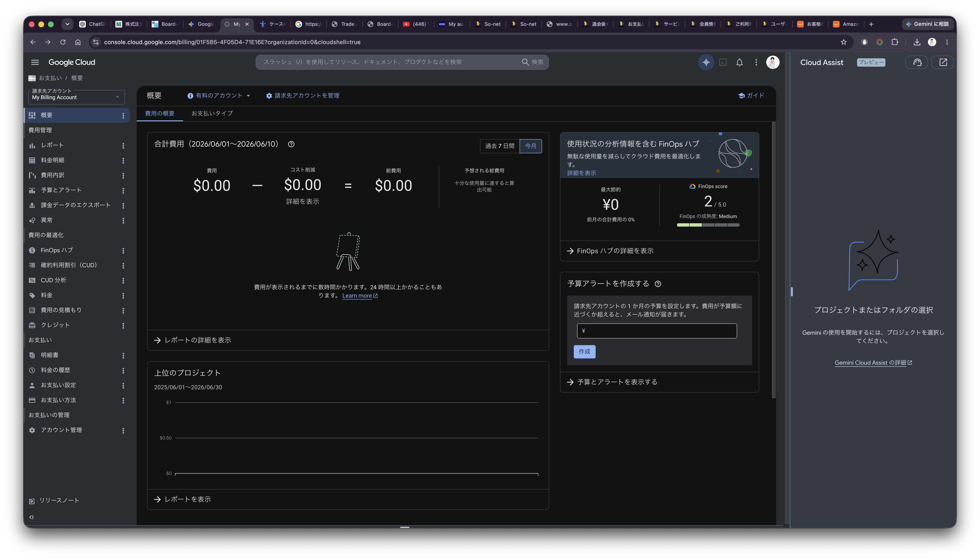Focus the ¥ budget amount input field
Screen dimensions: 980x559
(x=656, y=331)
